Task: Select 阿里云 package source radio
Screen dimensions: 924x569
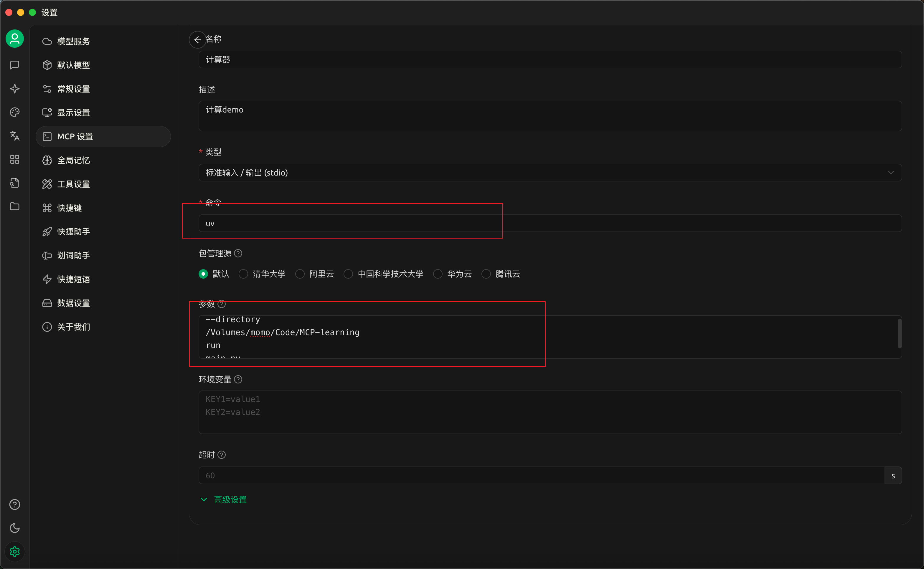Action: point(300,274)
